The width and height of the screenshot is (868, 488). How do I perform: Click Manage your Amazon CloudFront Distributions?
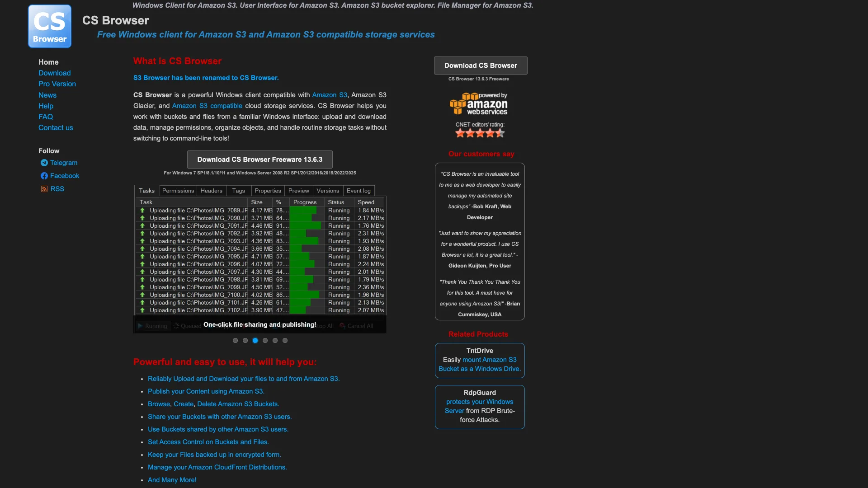click(x=217, y=467)
